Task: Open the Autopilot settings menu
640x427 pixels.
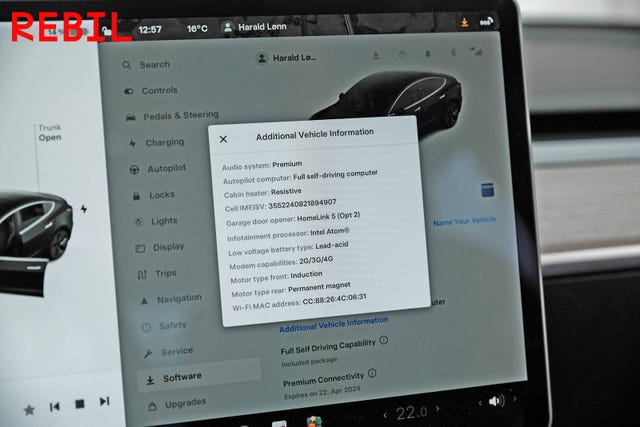Action: coord(158,168)
